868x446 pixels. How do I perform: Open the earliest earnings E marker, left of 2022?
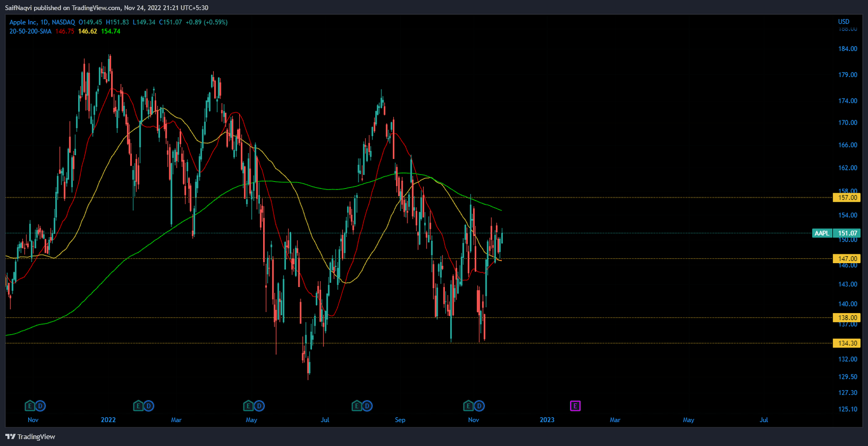pyautogui.click(x=30, y=406)
